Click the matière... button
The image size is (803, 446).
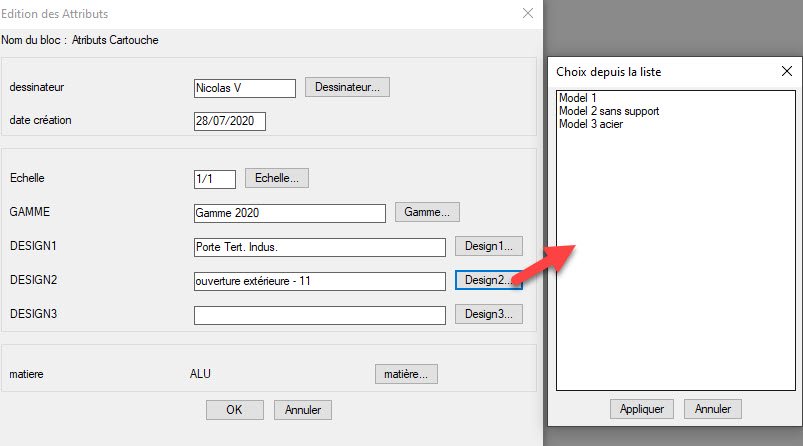pyautogui.click(x=405, y=374)
